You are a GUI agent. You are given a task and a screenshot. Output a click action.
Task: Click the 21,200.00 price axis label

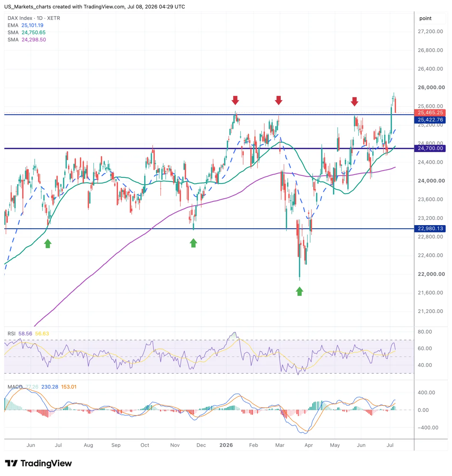[430, 311]
